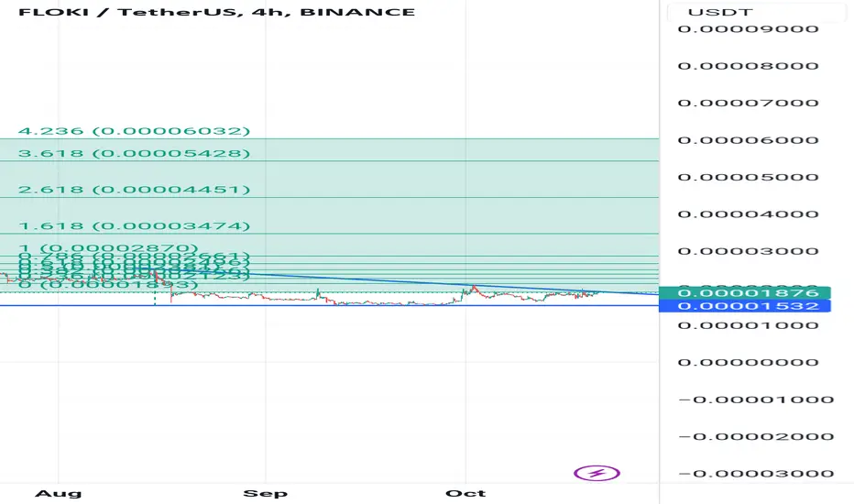The image size is (854, 504).
Task: Click the 2.618 (0.00004451) Fibonacci label
Action: [134, 190]
